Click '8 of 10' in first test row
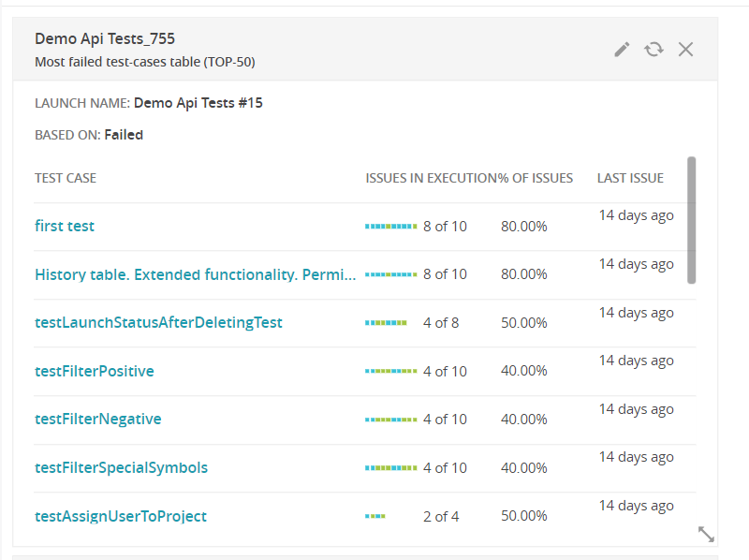Screen dimensions: 749x560 tap(445, 227)
